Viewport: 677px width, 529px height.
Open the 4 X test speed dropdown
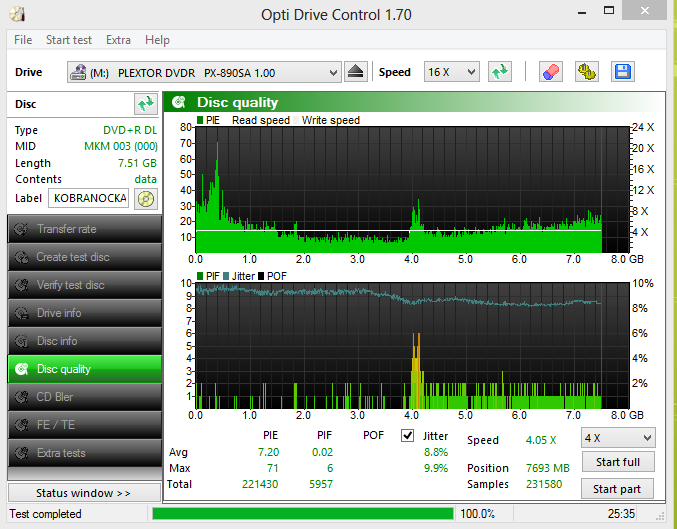coord(618,438)
